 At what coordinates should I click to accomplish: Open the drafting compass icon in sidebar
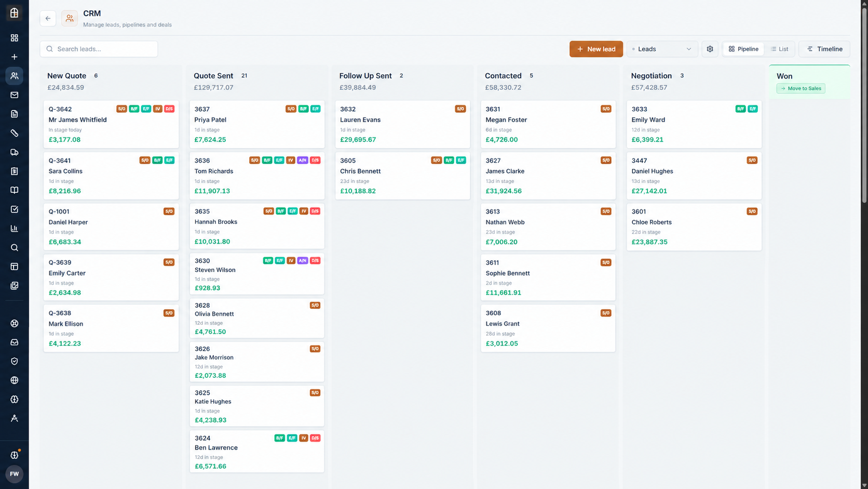tap(15, 418)
